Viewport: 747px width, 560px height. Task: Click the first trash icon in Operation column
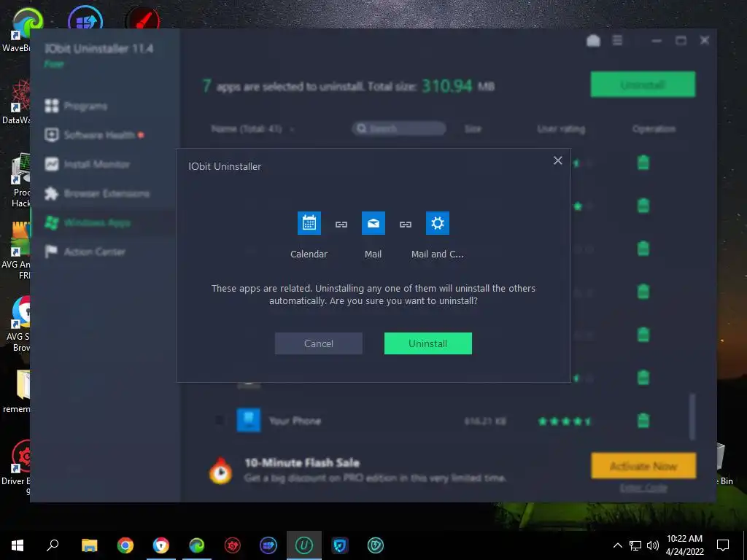(x=643, y=163)
